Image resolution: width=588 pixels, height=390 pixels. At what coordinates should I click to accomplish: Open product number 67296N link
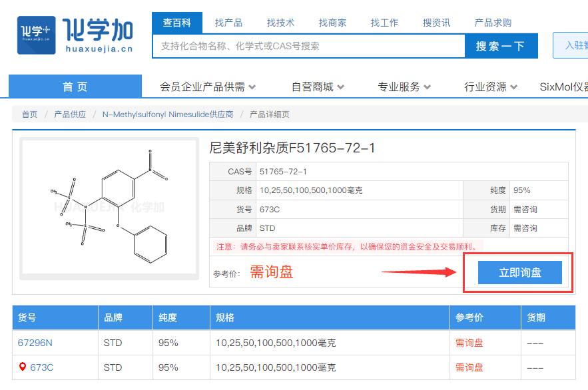(35, 343)
